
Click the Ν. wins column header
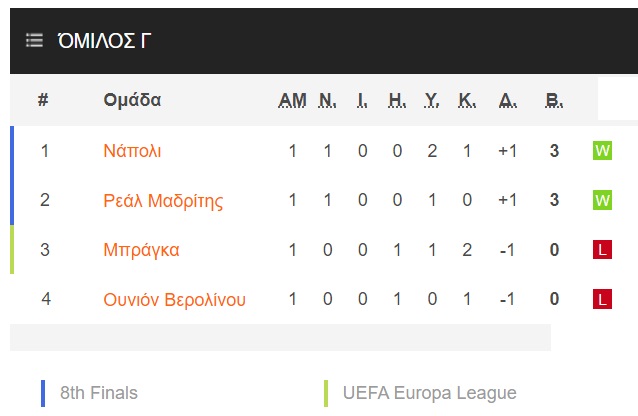328,100
